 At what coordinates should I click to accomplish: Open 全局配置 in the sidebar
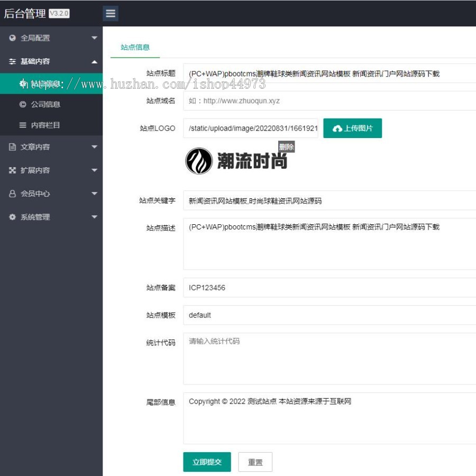[51, 38]
